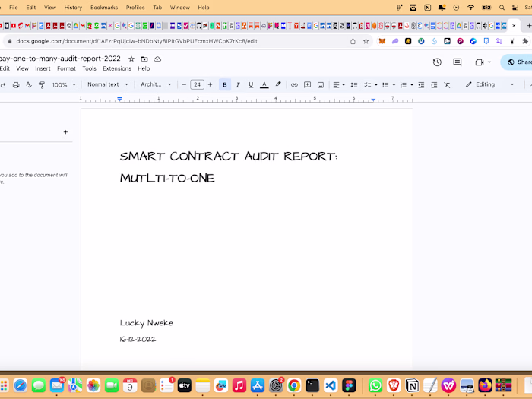Open the Tools menu in Docs
532x399 pixels.
(89, 68)
